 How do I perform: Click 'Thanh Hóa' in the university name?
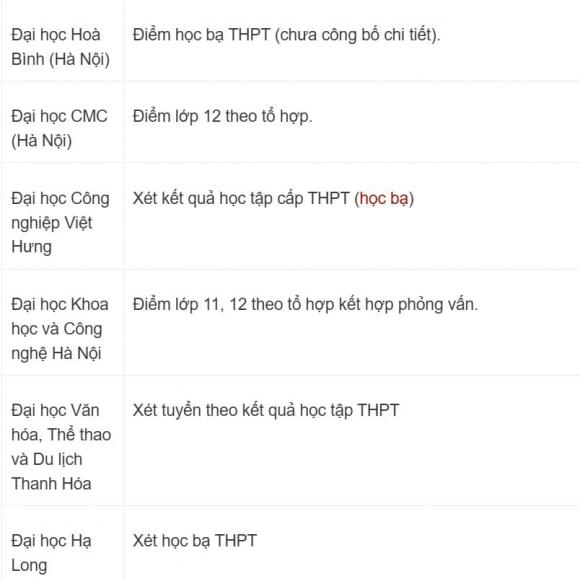tap(51, 484)
